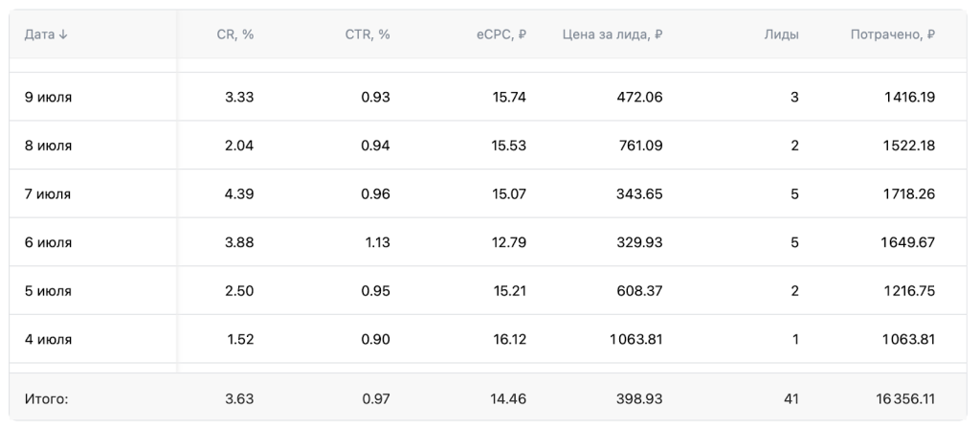Select the 9 июля row date
980x429 pixels.
48,97
